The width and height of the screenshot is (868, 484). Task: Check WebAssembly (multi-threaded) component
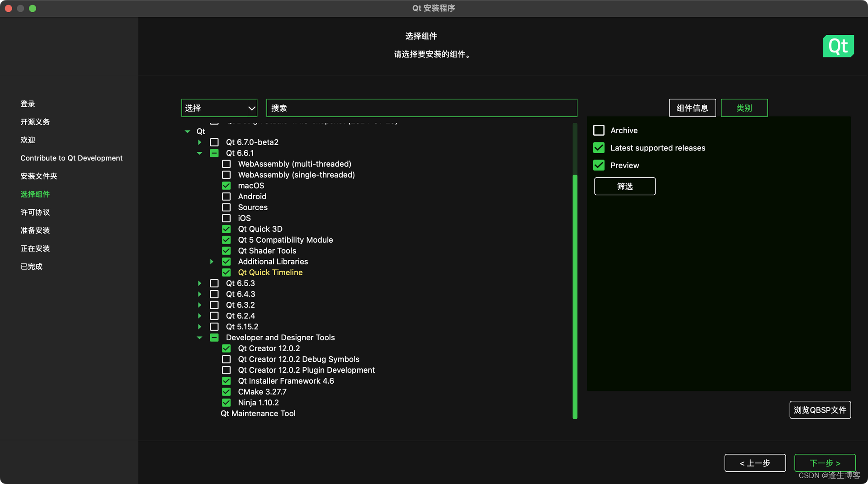(x=226, y=164)
